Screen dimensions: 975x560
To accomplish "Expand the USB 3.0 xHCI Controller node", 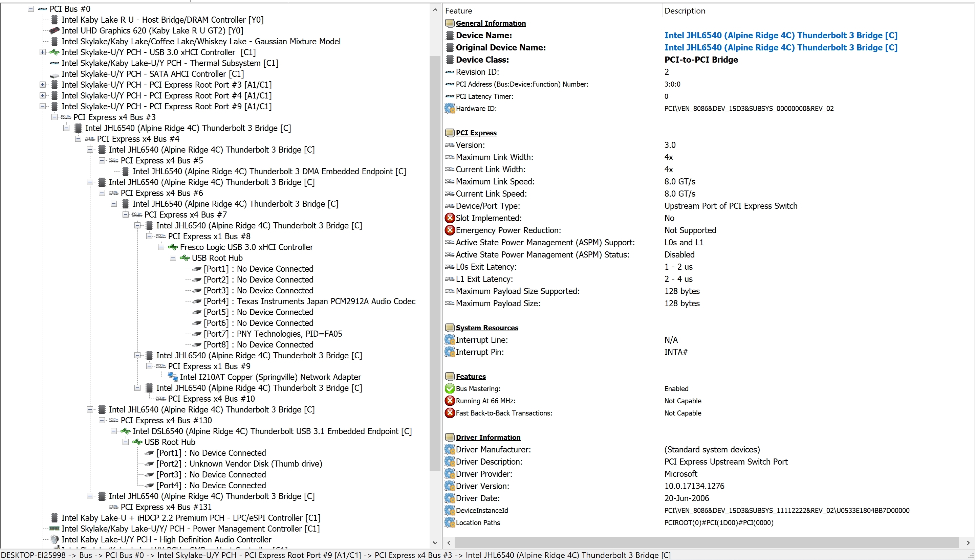I will (42, 52).
